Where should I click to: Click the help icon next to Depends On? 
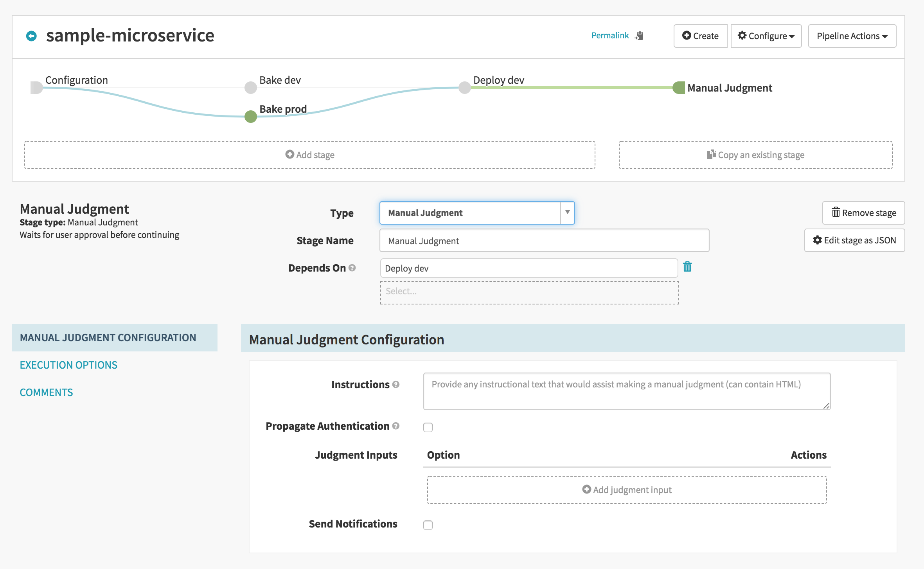coord(352,268)
